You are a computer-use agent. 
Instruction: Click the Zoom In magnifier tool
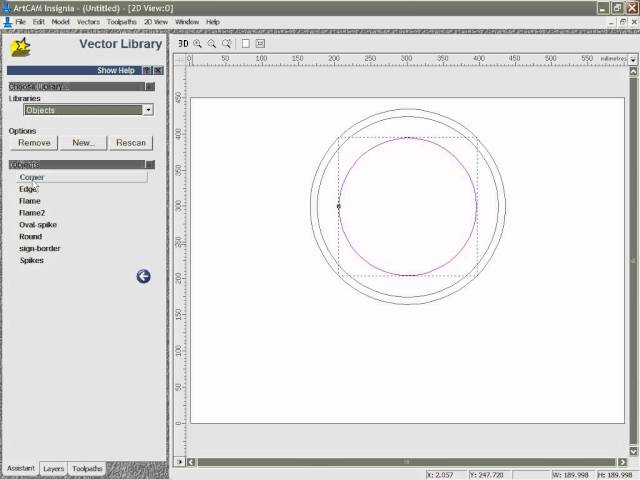(x=198, y=44)
